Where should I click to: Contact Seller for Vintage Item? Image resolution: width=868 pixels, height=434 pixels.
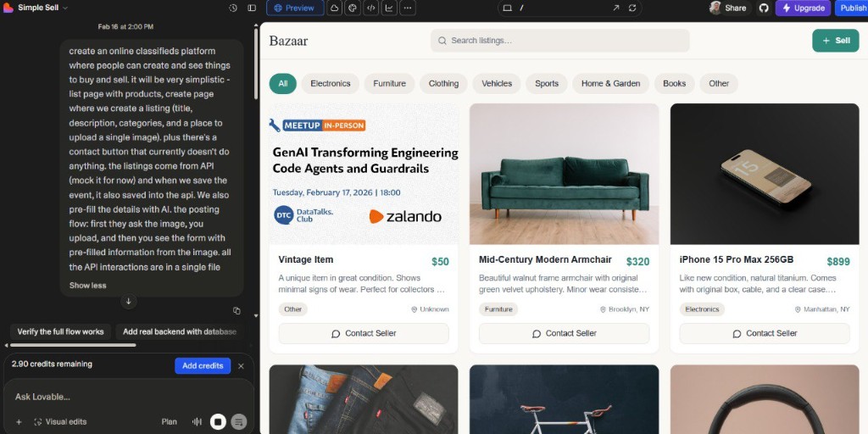coord(364,334)
